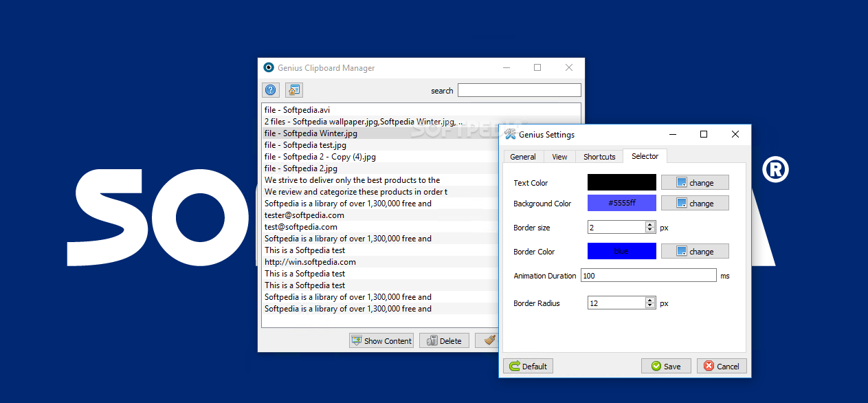Select the http://win.softpedia.com entry
The image size is (868, 403).
381,261
